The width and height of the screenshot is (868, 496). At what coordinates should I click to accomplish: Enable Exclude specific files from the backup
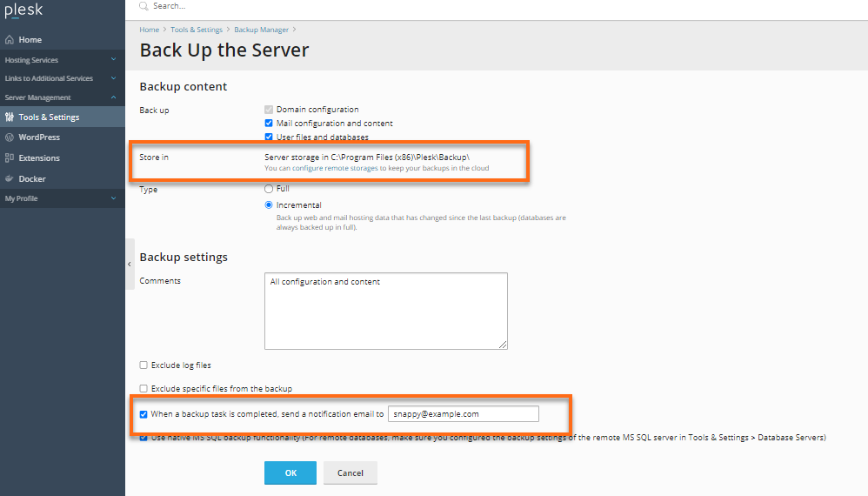coord(144,389)
